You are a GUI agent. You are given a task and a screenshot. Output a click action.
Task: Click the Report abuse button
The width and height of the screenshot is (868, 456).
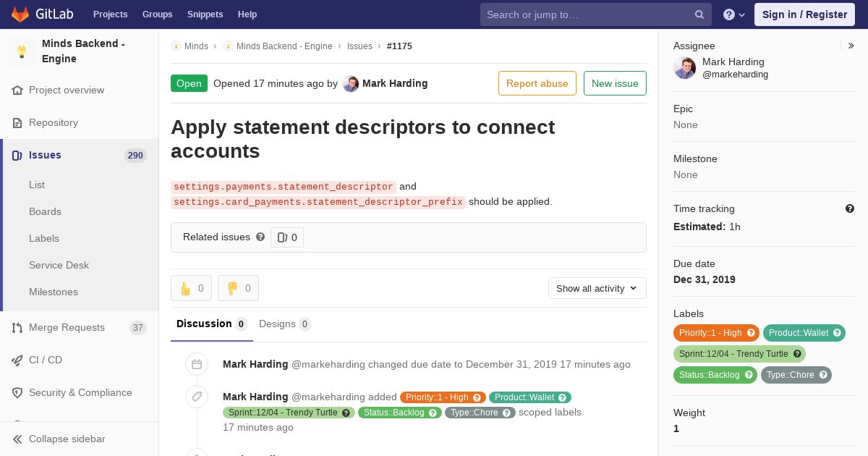537,83
